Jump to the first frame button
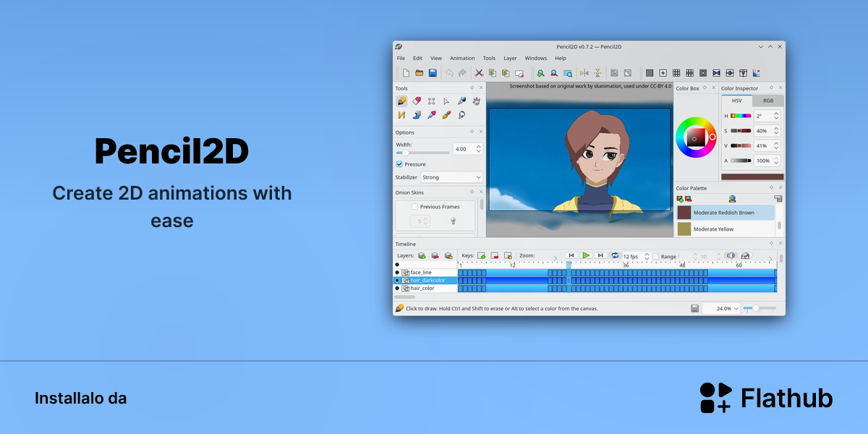Image resolution: width=868 pixels, height=434 pixels. coord(571,256)
